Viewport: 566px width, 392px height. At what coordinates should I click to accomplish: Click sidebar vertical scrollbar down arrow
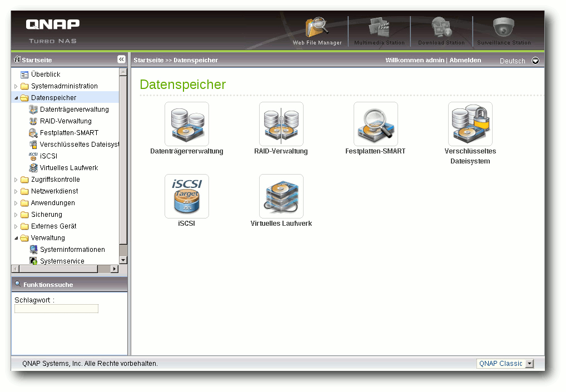tap(123, 260)
